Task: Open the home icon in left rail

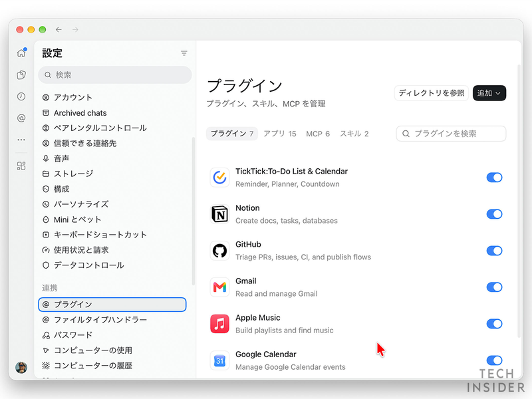Action: 22,53
